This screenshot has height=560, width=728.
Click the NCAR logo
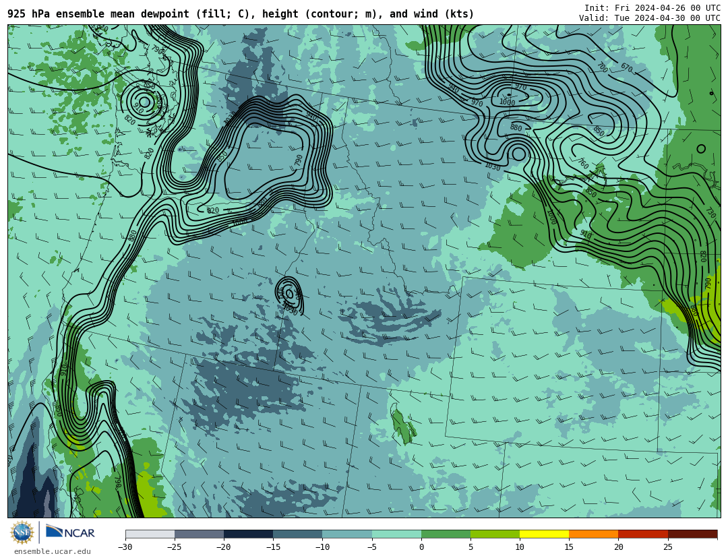[x=71, y=532]
